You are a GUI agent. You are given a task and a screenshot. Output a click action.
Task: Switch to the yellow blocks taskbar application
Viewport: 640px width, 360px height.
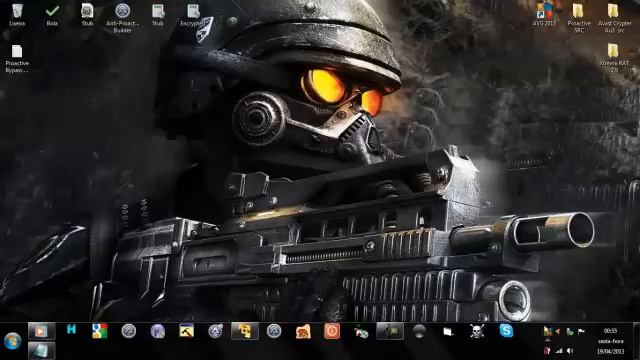click(244, 331)
